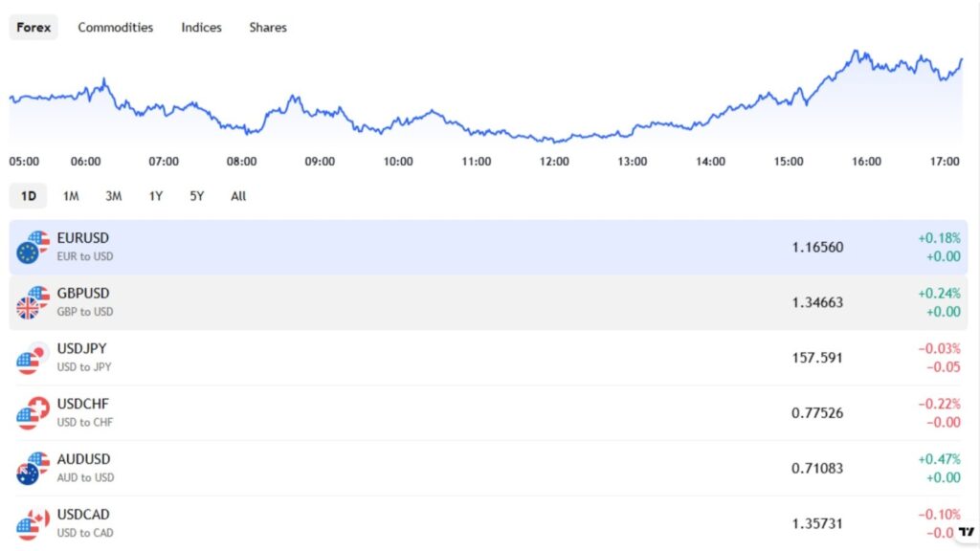980x551 pixels.
Task: Click the USDJPY price 157.591
Action: click(816, 358)
